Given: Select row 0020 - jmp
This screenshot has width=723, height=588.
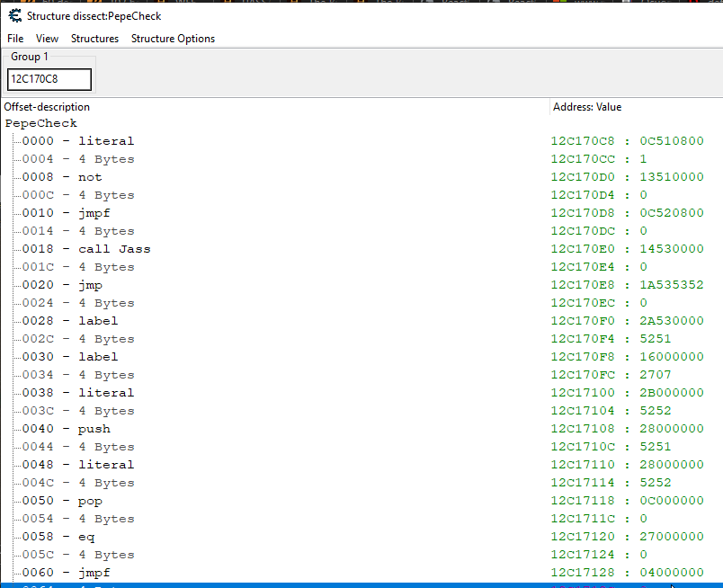Looking at the screenshot, I should 62,285.
